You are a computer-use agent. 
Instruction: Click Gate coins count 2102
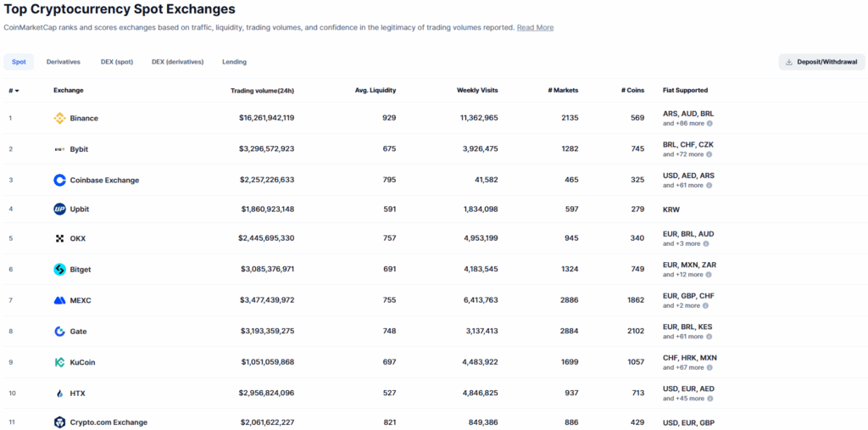coord(636,332)
